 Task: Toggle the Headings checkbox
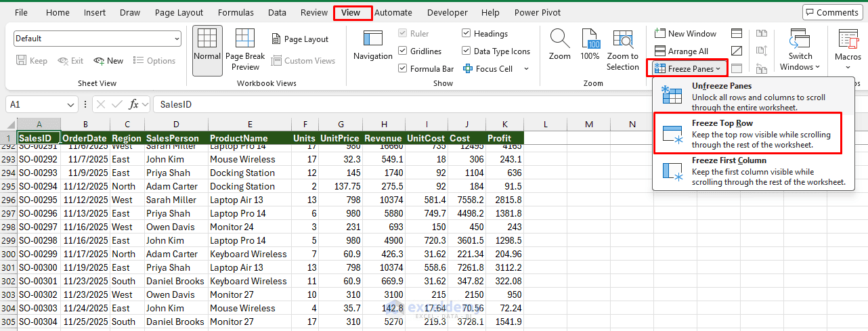pyautogui.click(x=466, y=34)
